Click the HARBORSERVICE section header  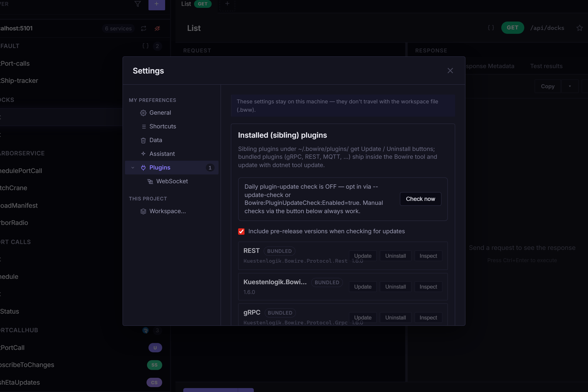(22, 153)
